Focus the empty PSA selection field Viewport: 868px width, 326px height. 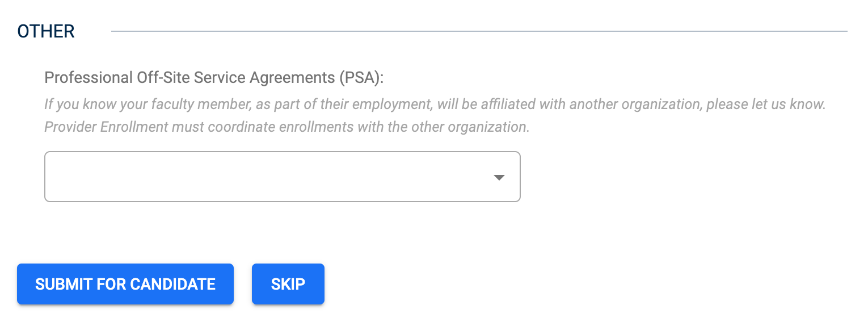pyautogui.click(x=282, y=177)
